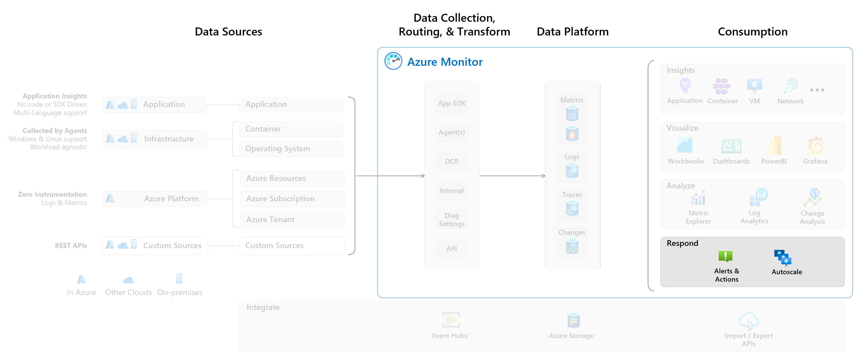Click the Azure Monitor gauge logo
This screenshot has height=362, width=868.
[393, 61]
